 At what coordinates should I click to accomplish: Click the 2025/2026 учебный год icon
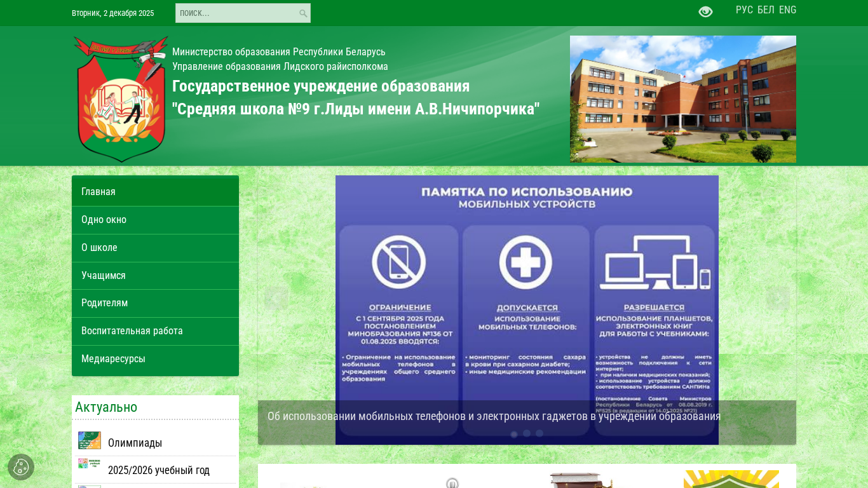point(90,464)
